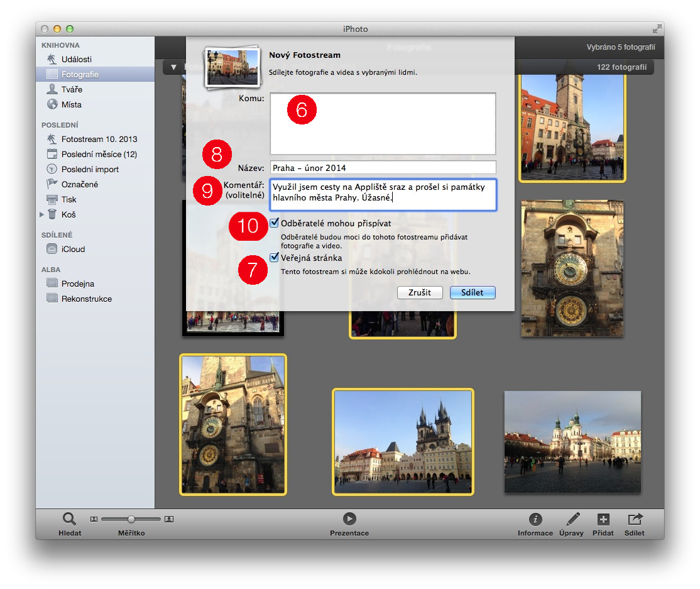Open the Sdílet share icon
Viewport: 700px width, 589px height.
(x=635, y=519)
